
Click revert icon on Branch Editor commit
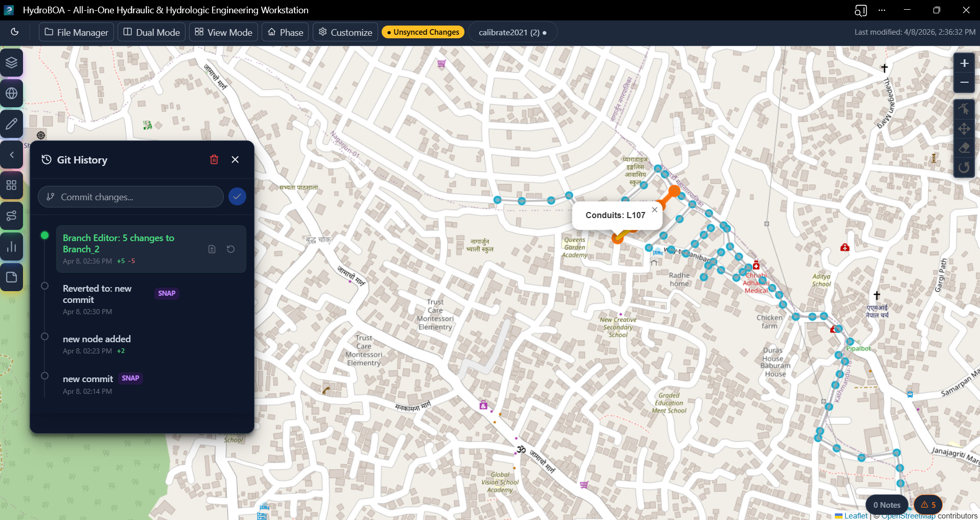tap(231, 249)
